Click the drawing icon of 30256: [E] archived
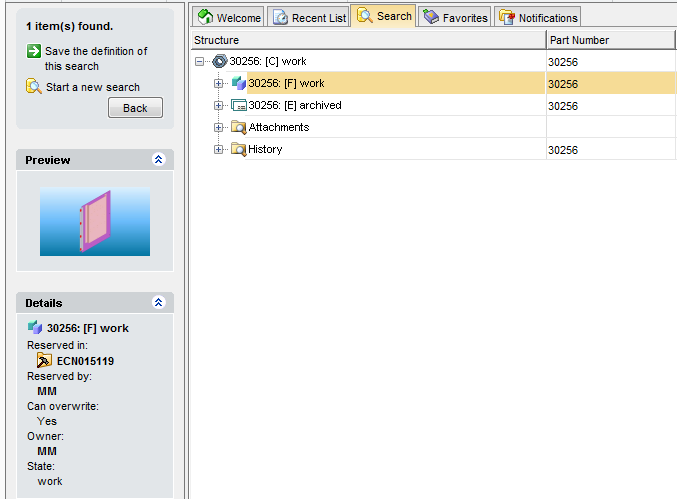 [239, 105]
